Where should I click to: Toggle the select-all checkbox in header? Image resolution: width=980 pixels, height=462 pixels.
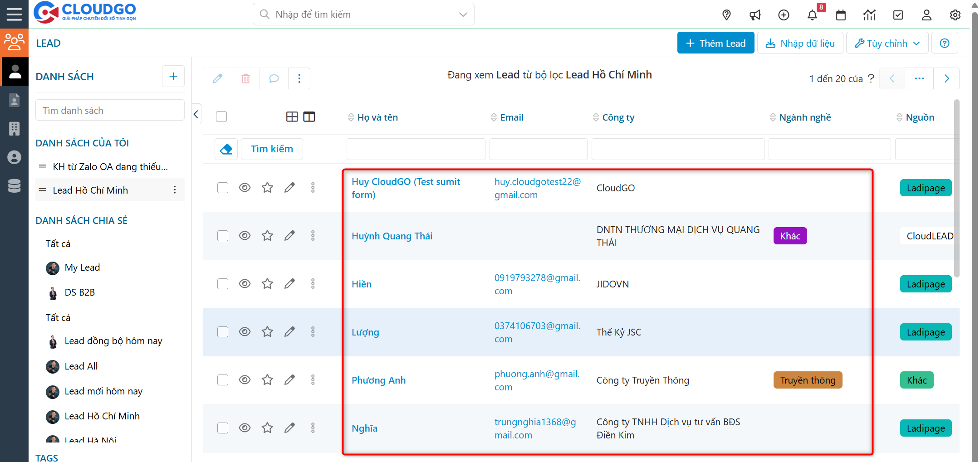[221, 117]
